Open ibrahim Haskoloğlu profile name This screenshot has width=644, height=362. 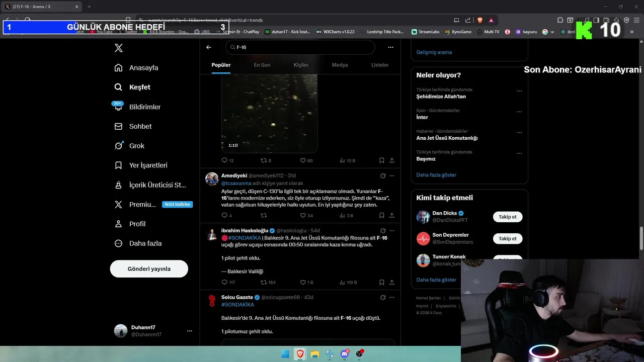[x=245, y=230]
